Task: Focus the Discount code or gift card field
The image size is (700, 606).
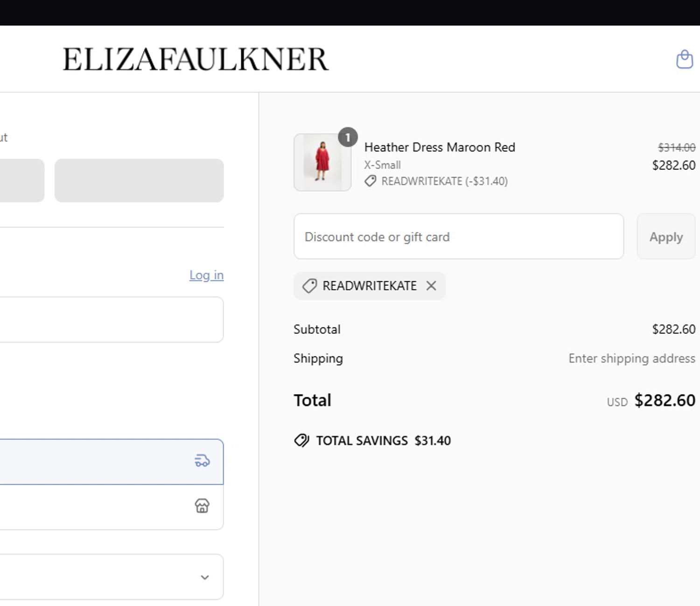Action: tap(459, 237)
